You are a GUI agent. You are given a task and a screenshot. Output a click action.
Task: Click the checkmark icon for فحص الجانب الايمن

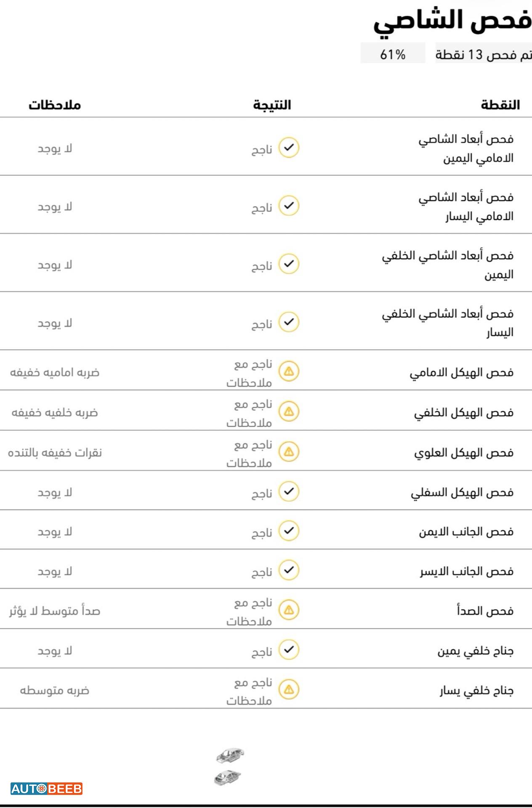coord(289,531)
